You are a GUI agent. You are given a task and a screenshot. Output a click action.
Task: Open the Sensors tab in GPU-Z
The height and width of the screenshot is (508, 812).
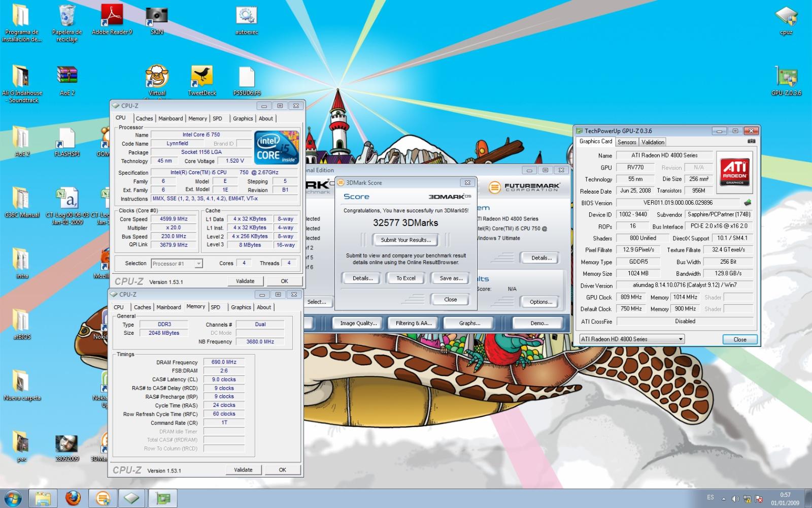627,142
